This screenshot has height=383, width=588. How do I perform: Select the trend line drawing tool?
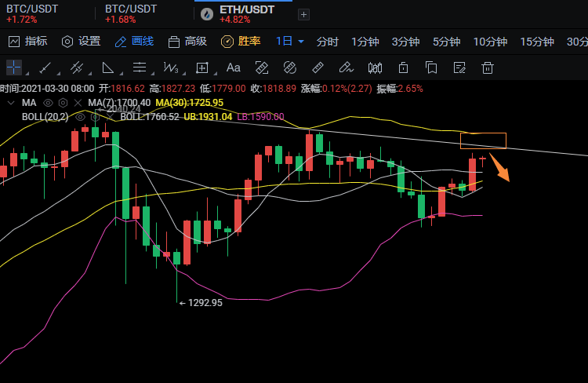(x=45, y=68)
